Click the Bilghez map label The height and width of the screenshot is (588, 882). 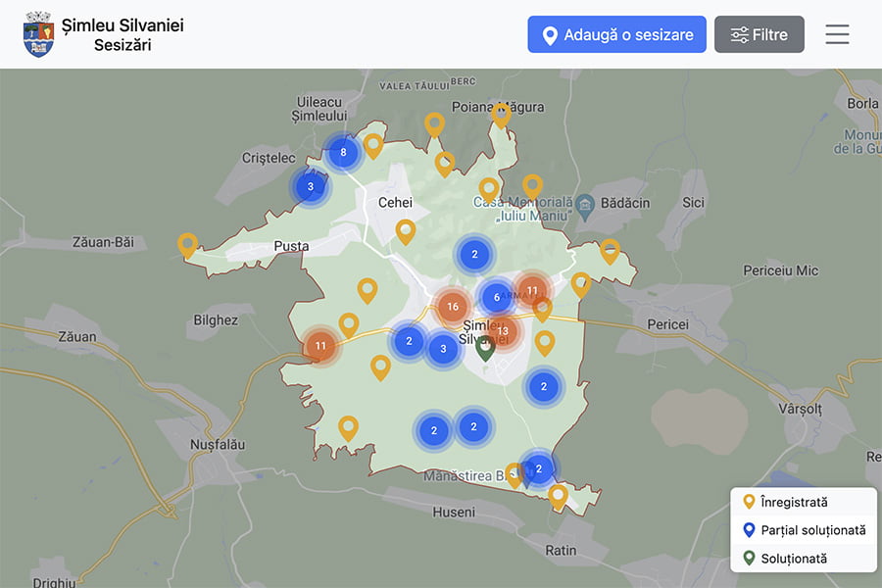(216, 320)
